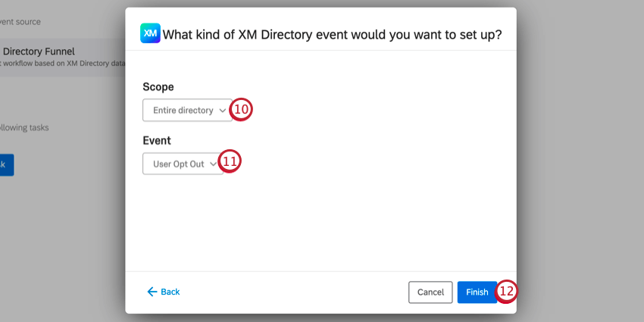Click the XM logo in dialog header

(150, 34)
